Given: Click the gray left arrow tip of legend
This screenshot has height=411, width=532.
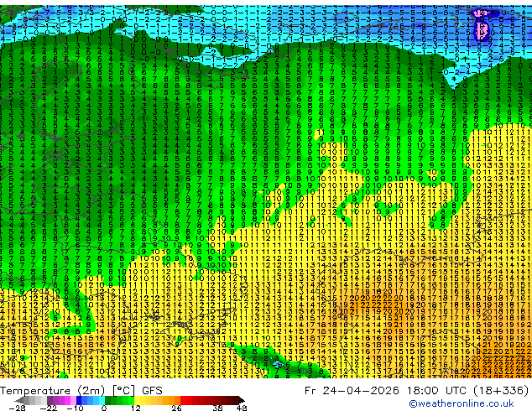Looking at the screenshot, I should pos(19,400).
